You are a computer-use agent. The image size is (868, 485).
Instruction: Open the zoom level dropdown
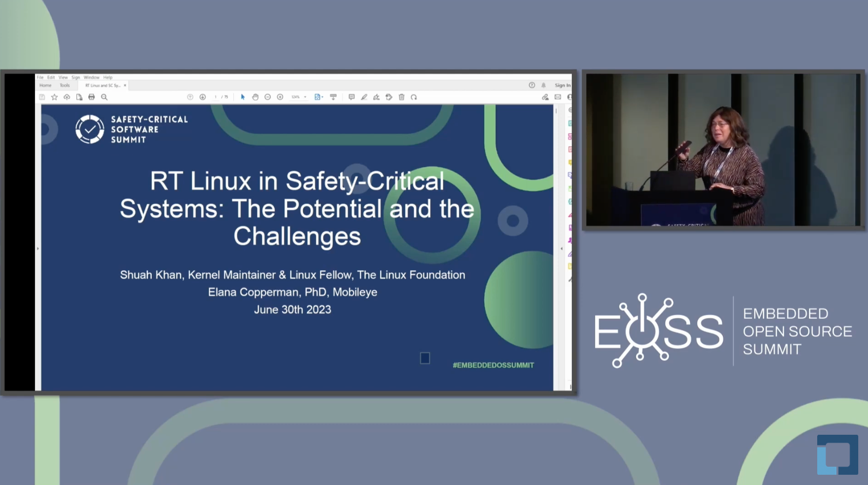[x=305, y=97]
